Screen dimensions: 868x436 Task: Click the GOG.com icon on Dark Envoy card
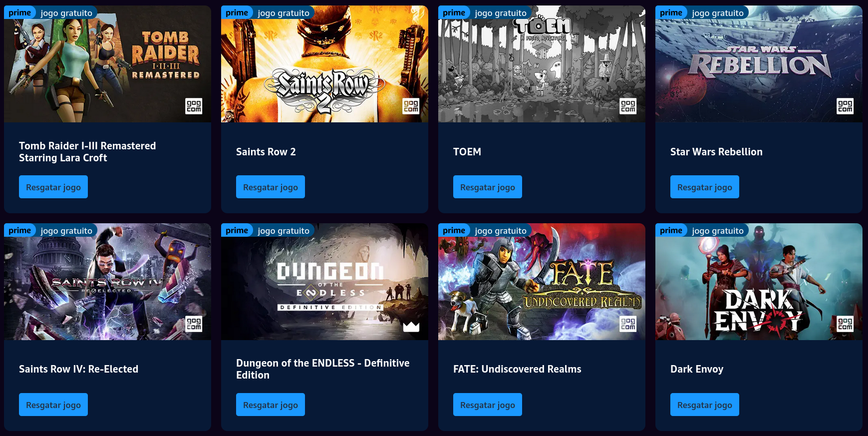click(845, 324)
